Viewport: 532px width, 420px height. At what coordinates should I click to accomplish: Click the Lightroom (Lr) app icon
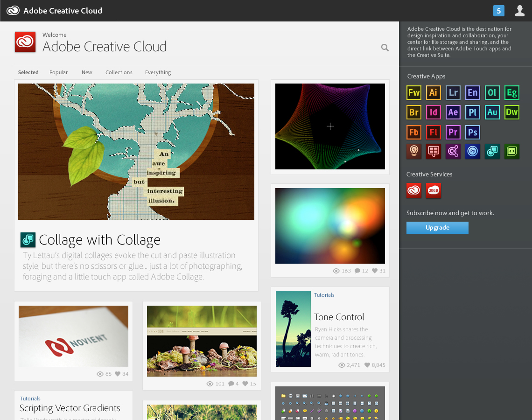click(453, 92)
